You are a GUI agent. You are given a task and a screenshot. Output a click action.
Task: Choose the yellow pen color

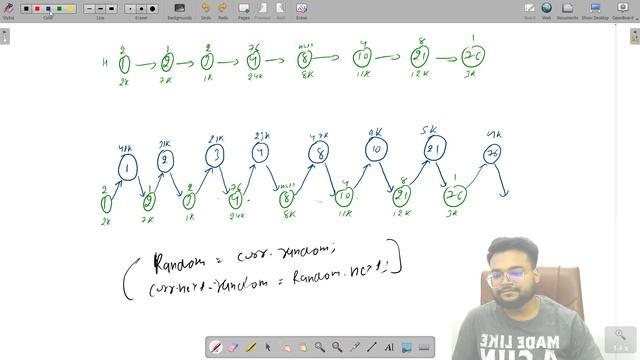[x=70, y=9]
